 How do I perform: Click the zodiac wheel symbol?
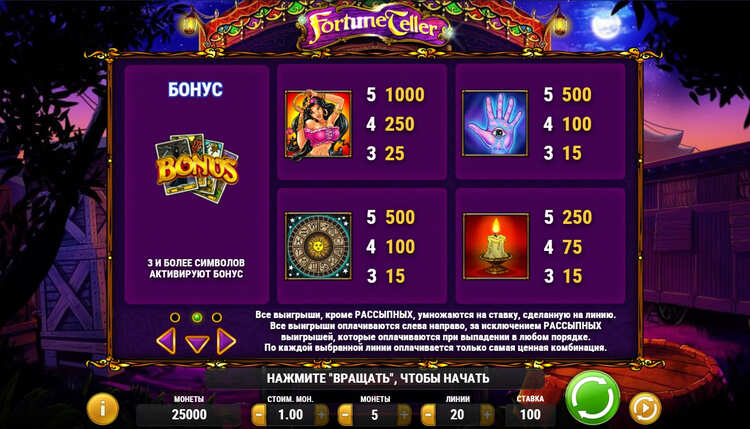point(318,246)
